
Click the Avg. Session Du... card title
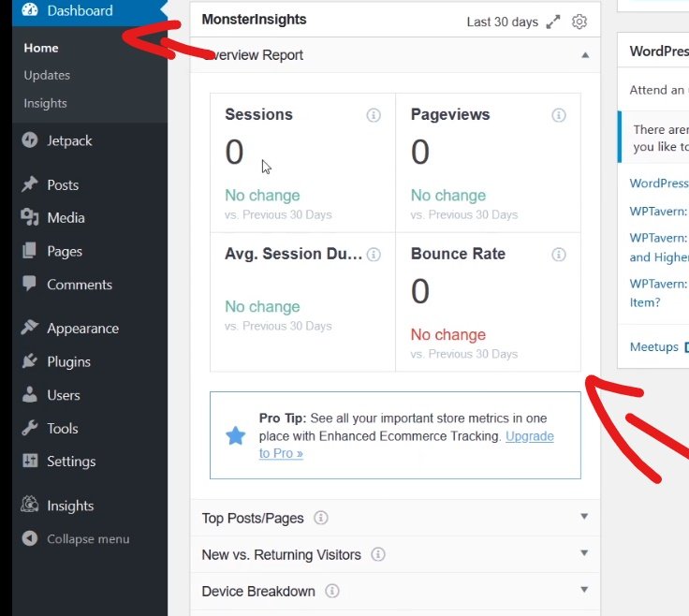point(294,254)
